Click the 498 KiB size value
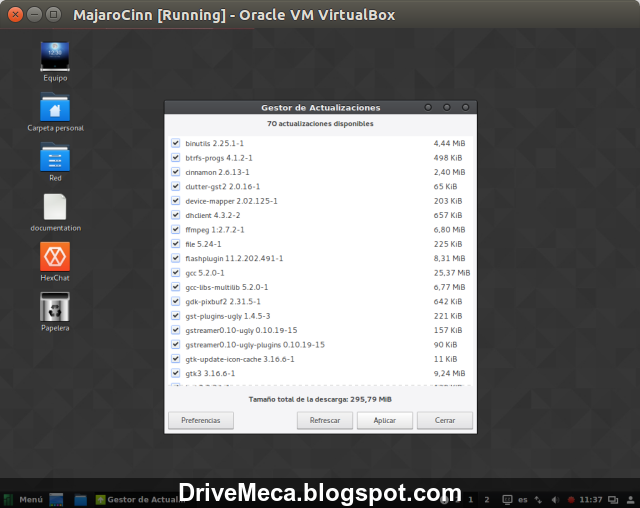The image size is (640, 508). [448, 158]
